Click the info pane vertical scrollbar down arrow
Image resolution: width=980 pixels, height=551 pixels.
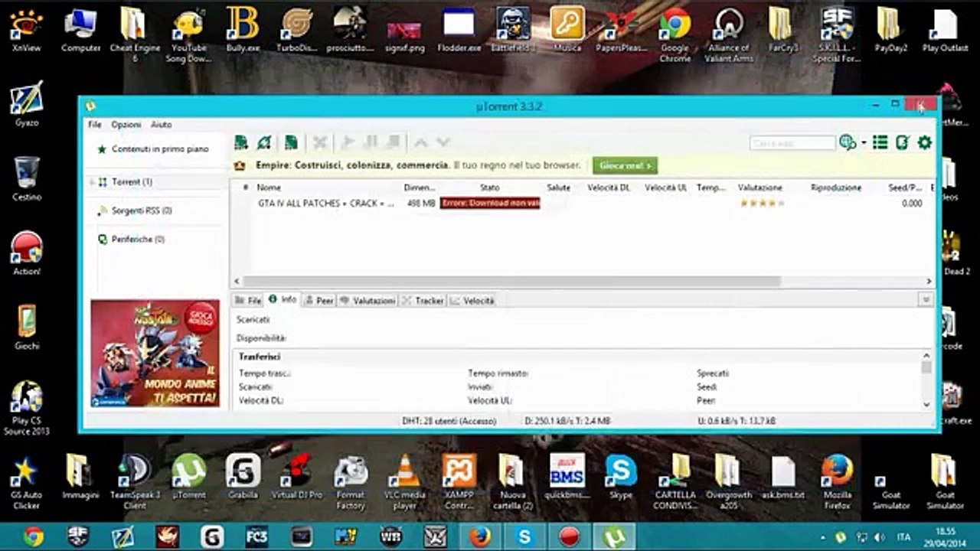(x=926, y=405)
